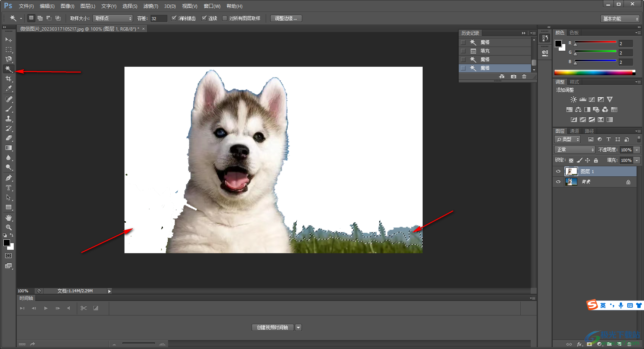
Task: Enable 对所有图层取样 checkbox
Action: click(x=225, y=18)
